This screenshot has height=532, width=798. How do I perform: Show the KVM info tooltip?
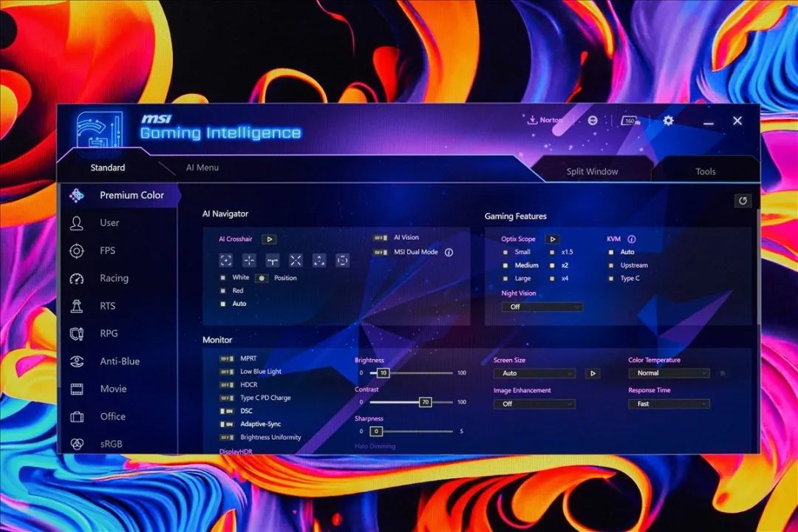(x=632, y=239)
